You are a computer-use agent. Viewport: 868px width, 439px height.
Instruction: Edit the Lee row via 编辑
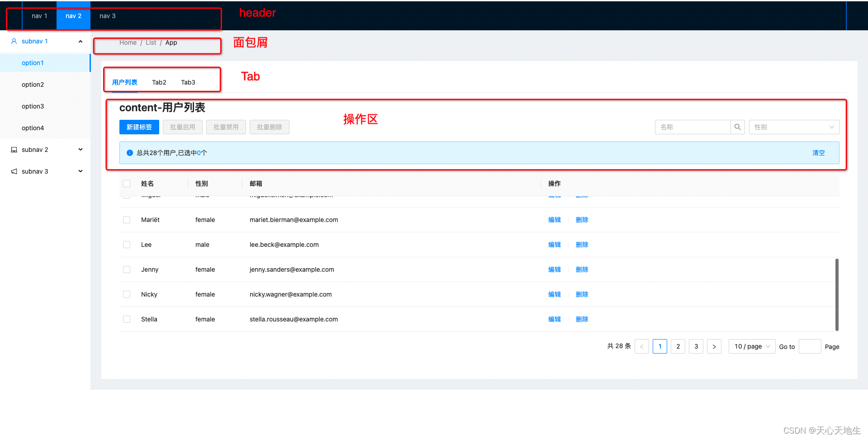coord(555,245)
